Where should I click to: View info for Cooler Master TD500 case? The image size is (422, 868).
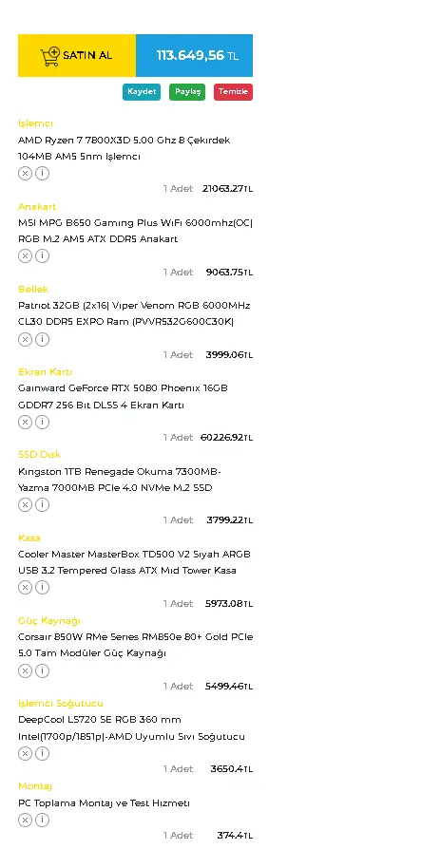pyautogui.click(x=42, y=587)
